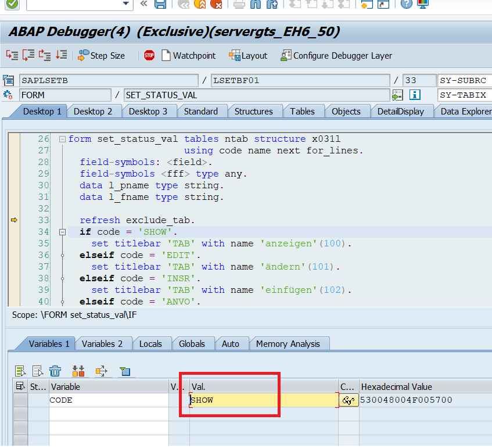492x448 pixels.
Task: Click the CODE variable name cell
Action: [108, 400]
